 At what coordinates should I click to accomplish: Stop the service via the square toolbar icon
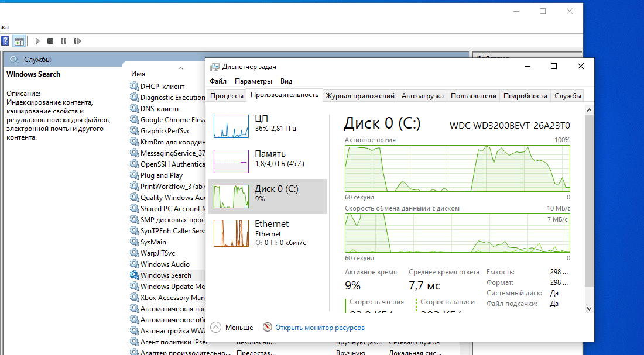(x=50, y=41)
